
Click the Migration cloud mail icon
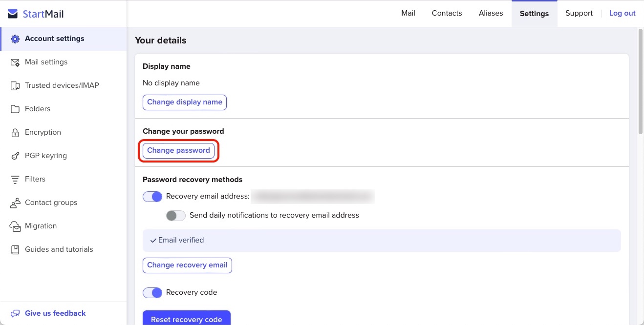click(x=15, y=226)
